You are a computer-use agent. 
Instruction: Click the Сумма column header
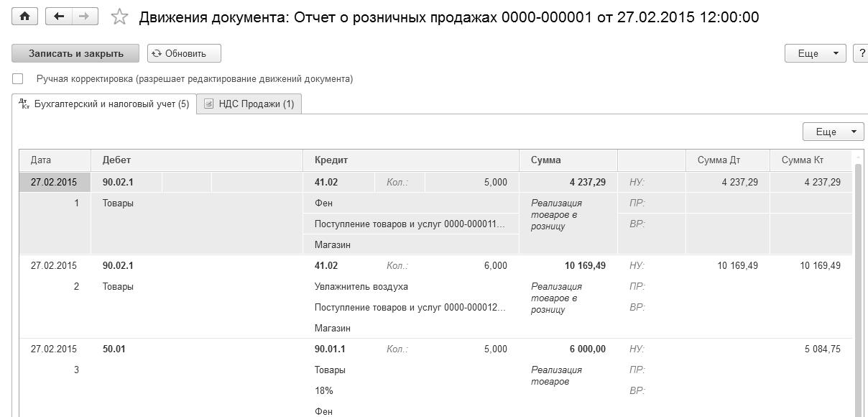[546, 160]
